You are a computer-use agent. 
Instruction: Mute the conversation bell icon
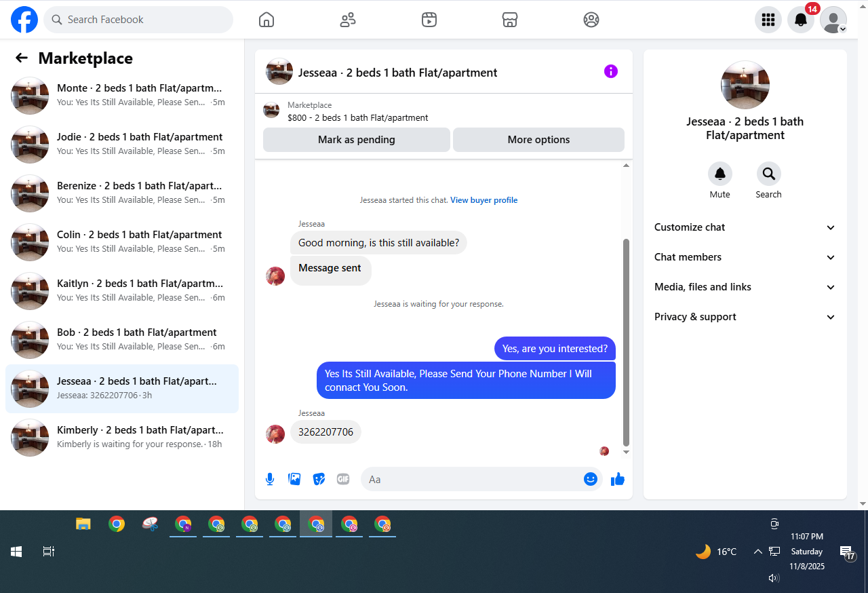(720, 174)
